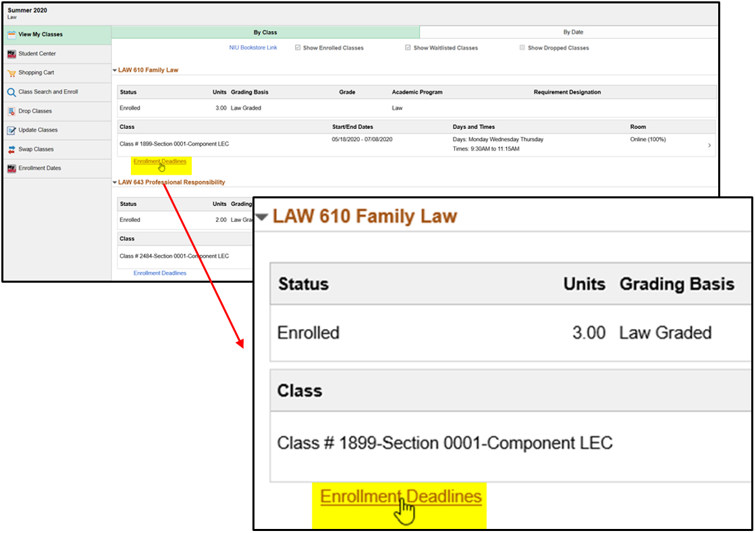Enable the Show Dropped Classes checkbox
Viewport: 756px width, 533px height.
[522, 48]
